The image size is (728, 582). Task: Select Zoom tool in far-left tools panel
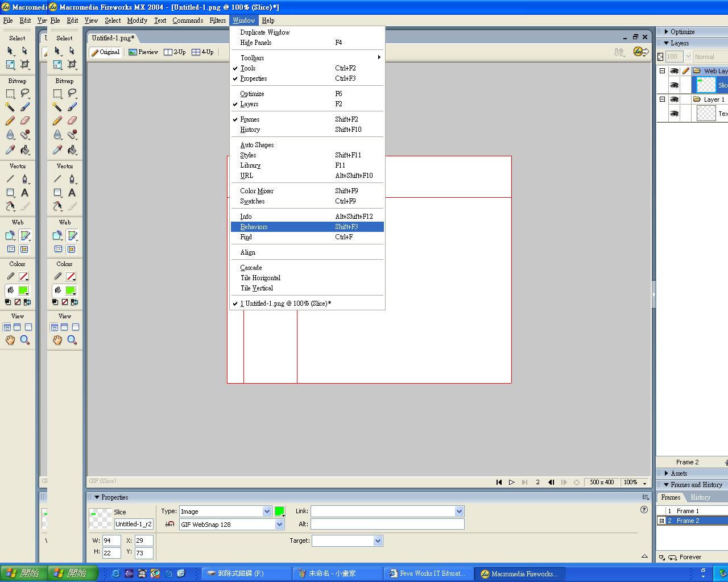[x=25, y=340]
